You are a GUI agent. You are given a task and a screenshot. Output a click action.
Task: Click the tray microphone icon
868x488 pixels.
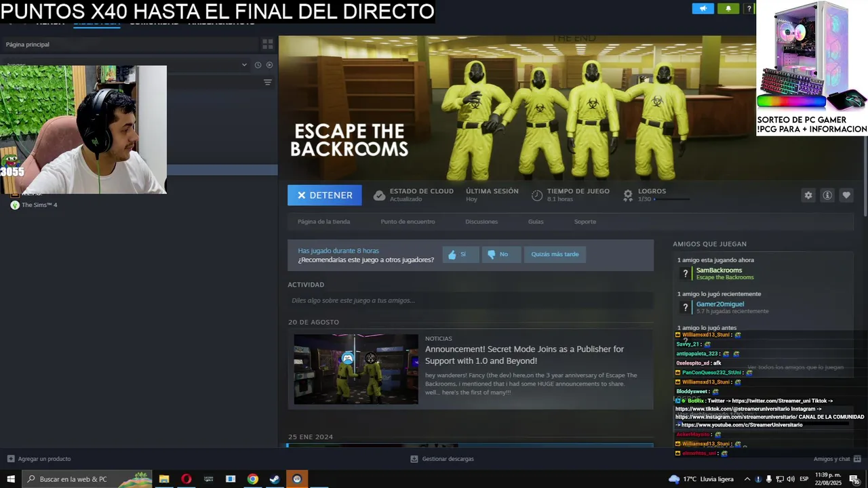[x=769, y=479]
